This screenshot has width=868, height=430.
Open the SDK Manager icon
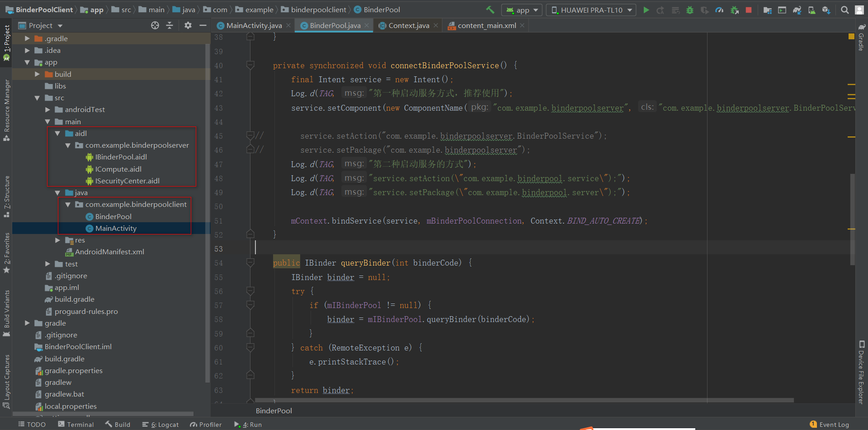[826, 10]
